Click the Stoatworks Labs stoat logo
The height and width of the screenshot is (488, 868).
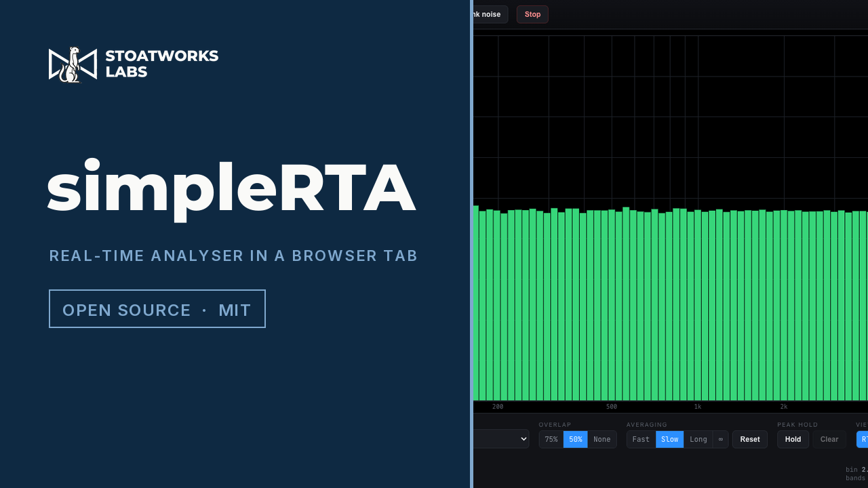73,64
